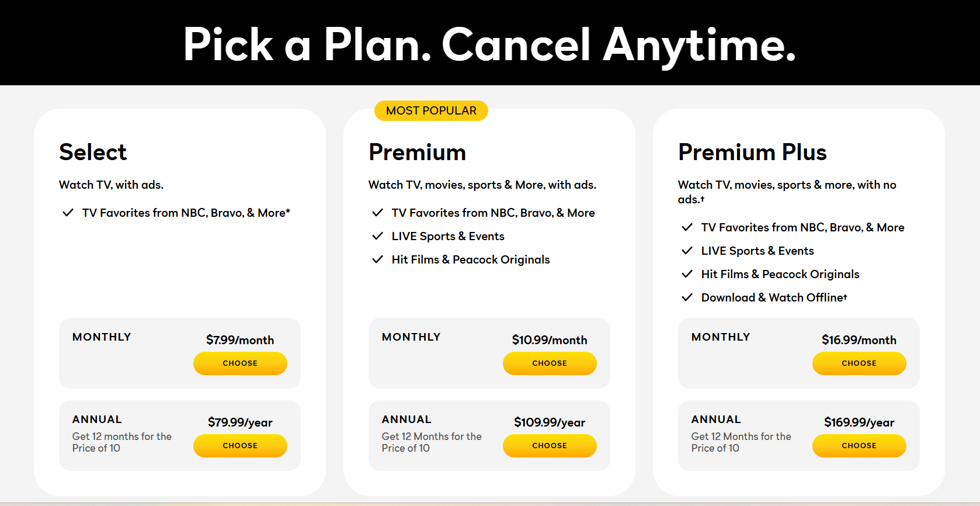
Task: Click the checkmark beside Premium's TV Favorites
Action: [x=377, y=213]
